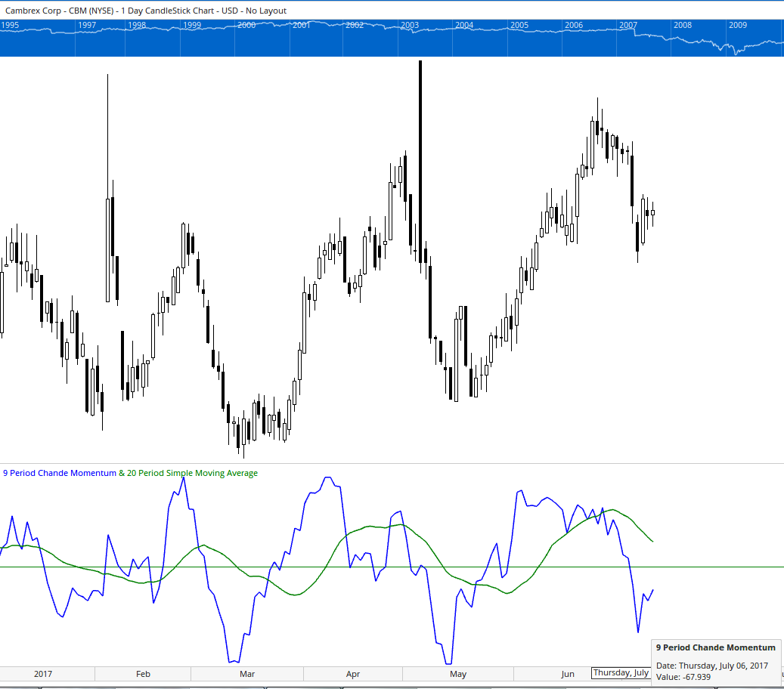The width and height of the screenshot is (784, 689).
Task: Click the Cambrex Corp chart title text
Action: pyautogui.click(x=145, y=11)
